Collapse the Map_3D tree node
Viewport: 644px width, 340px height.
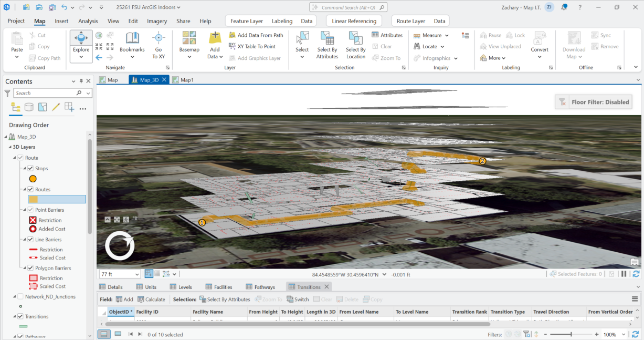(6, 137)
